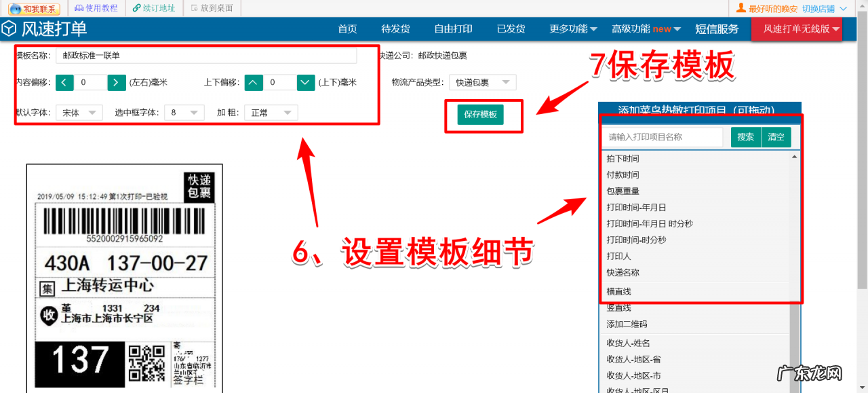
Task: Click the up arrow to adjust 上下偏移
Action: (254, 82)
